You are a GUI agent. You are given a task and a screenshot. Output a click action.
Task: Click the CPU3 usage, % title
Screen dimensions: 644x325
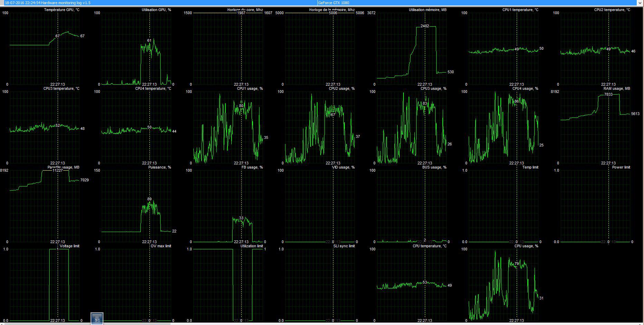pos(433,88)
